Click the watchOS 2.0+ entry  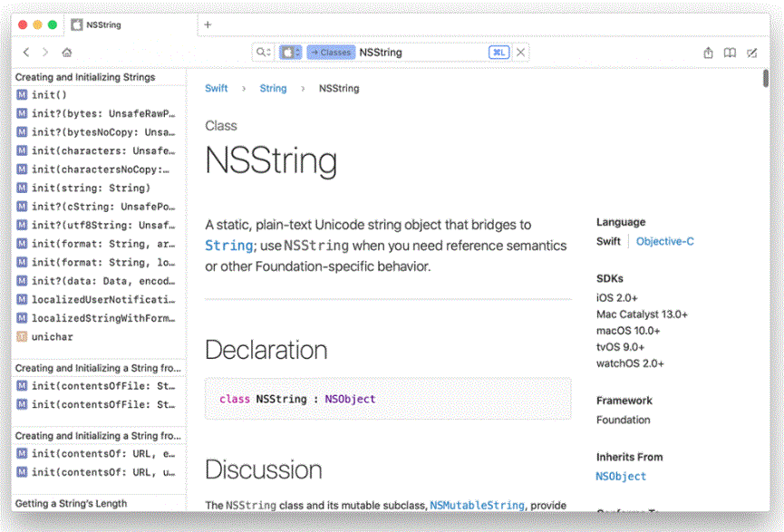[630, 363]
